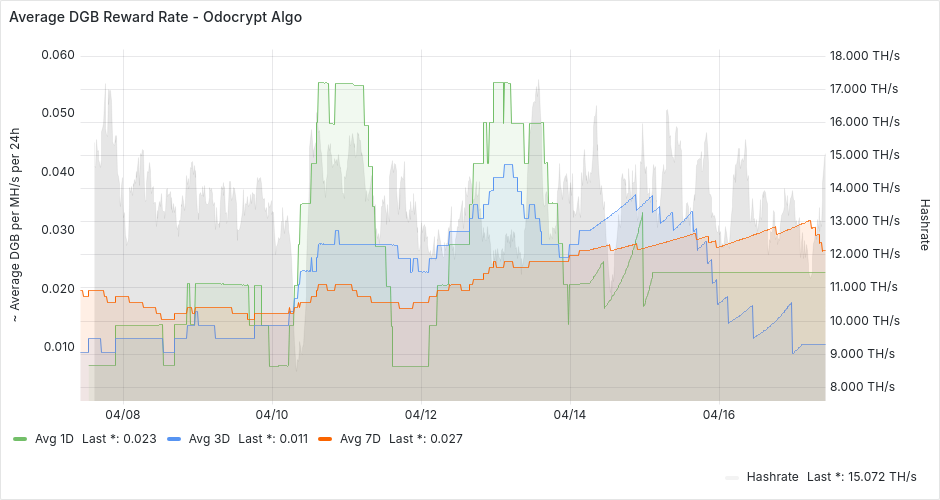Click the 04/10 x-axis date label

[272, 413]
